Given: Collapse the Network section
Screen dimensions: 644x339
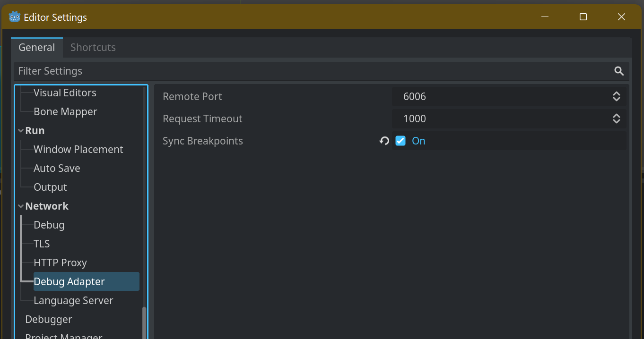Looking at the screenshot, I should click(x=20, y=206).
